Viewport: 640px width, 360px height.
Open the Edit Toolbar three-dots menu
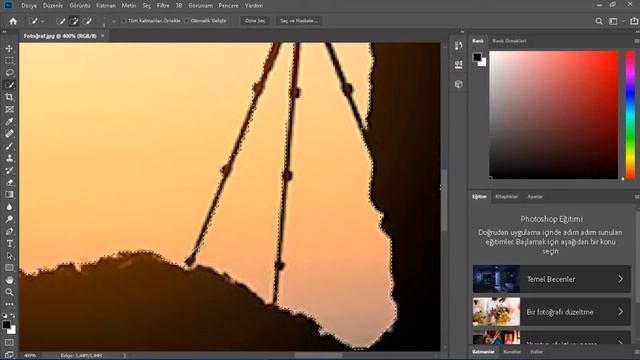(x=9, y=304)
